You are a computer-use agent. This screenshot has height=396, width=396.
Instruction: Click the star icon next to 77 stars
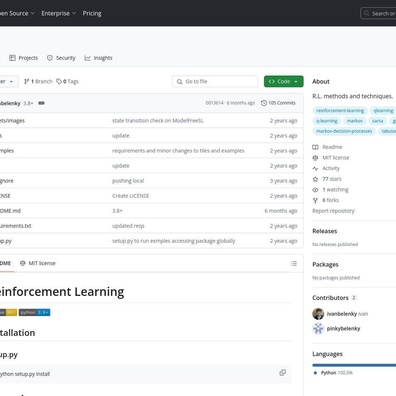click(x=315, y=179)
